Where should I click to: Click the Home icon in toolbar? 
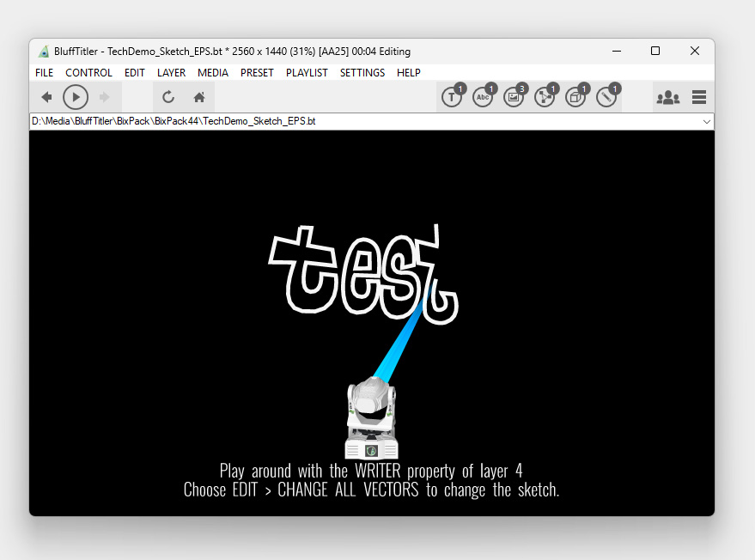(199, 97)
